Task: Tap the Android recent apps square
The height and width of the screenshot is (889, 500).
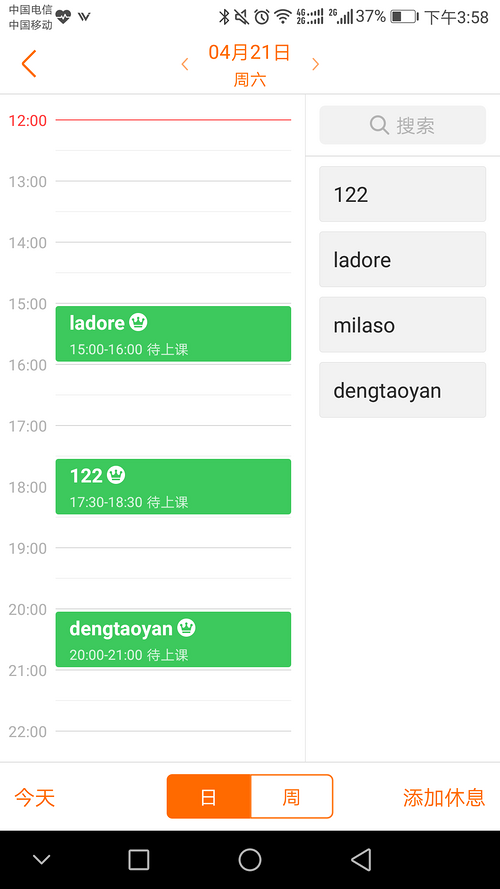Action: (139, 860)
